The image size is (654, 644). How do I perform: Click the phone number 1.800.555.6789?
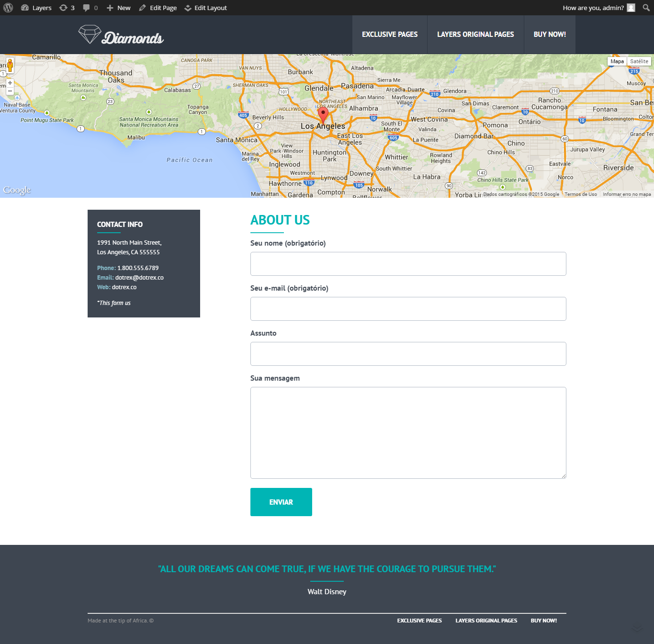(138, 268)
